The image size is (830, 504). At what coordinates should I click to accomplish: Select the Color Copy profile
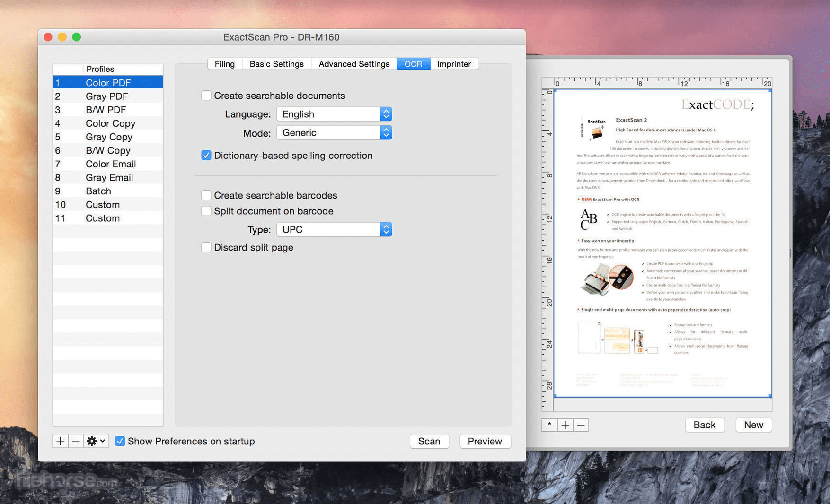point(108,123)
